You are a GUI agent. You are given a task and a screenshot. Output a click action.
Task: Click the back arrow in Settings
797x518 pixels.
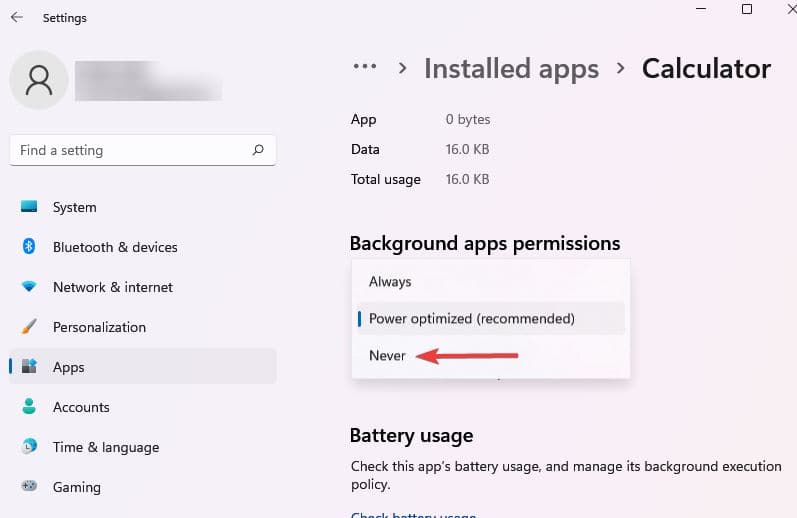17,18
